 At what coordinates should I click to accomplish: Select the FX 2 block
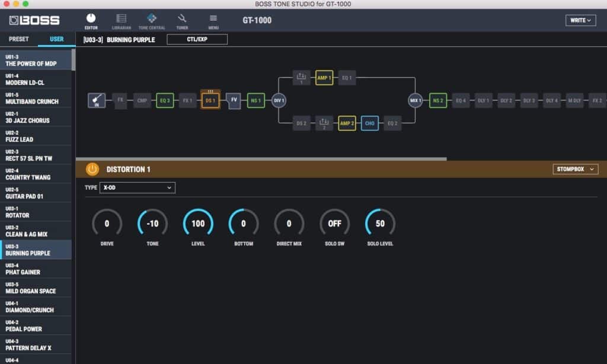tap(598, 101)
